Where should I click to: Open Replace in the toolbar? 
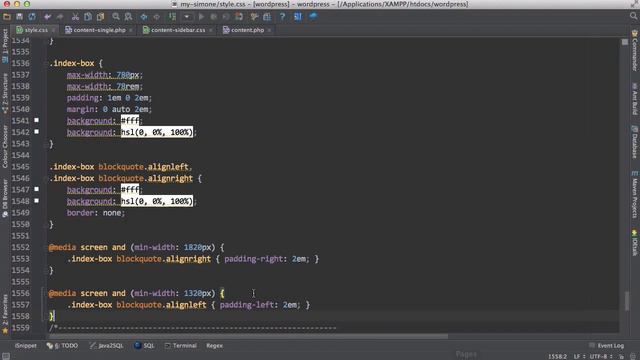pyautogui.click(x=128, y=17)
